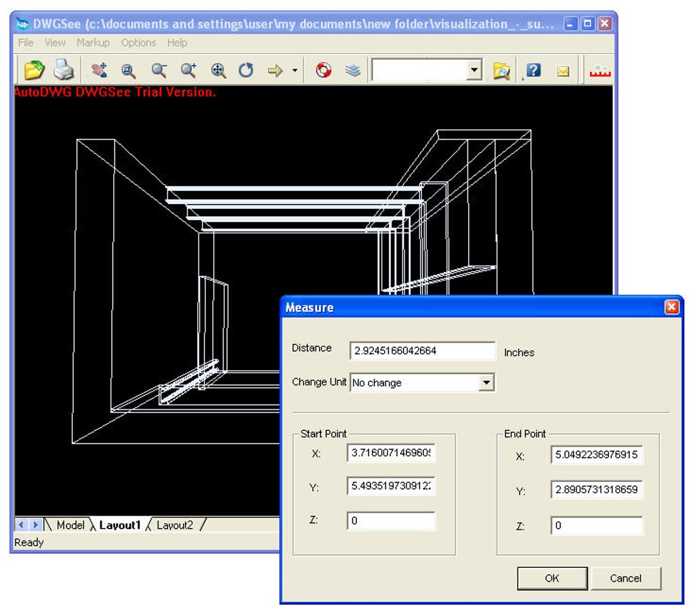Open the View menu

pyautogui.click(x=55, y=43)
